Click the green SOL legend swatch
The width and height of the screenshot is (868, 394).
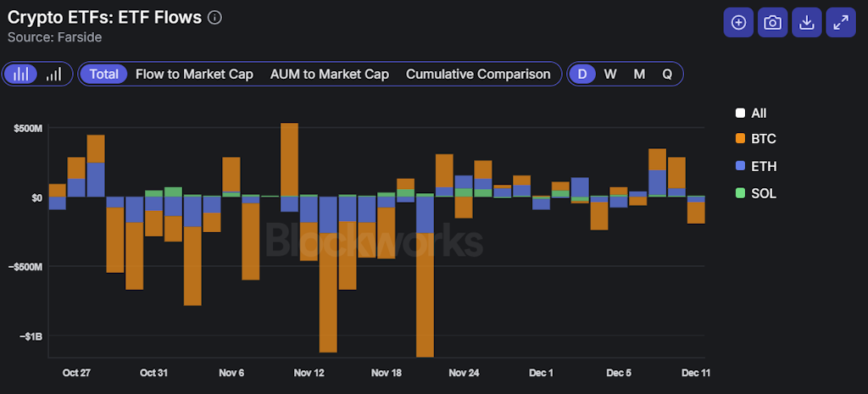click(740, 193)
